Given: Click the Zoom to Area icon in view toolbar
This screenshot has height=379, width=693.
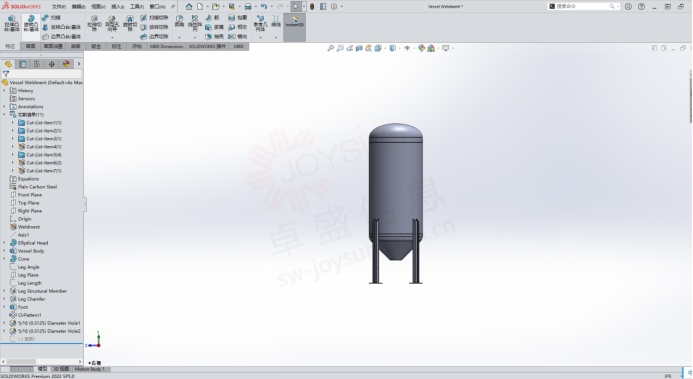Looking at the screenshot, I should click(x=340, y=48).
